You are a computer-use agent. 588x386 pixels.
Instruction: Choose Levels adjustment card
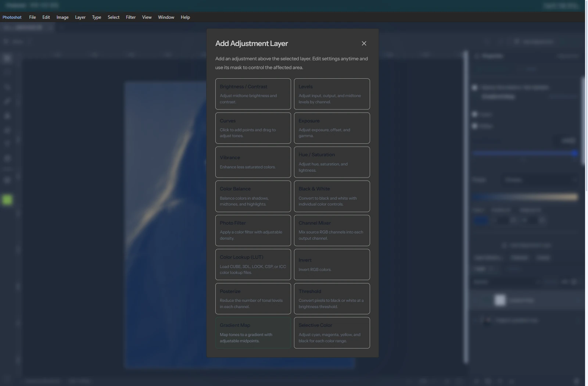click(x=332, y=94)
